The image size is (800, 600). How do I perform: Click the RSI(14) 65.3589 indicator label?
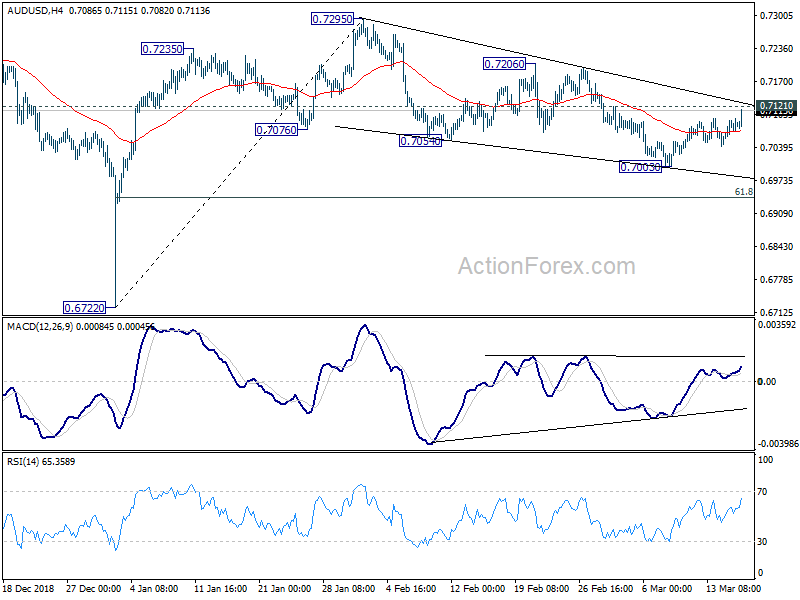coord(41,462)
